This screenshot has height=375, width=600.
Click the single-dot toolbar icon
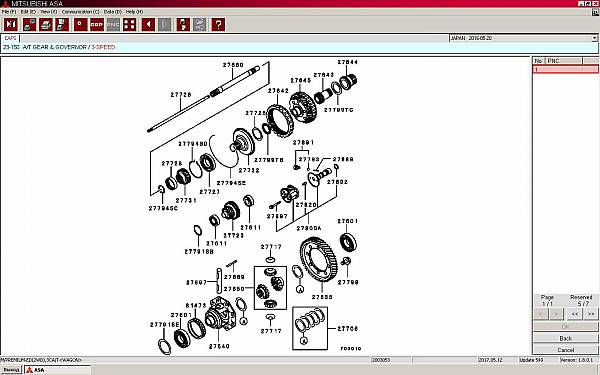tap(80, 24)
